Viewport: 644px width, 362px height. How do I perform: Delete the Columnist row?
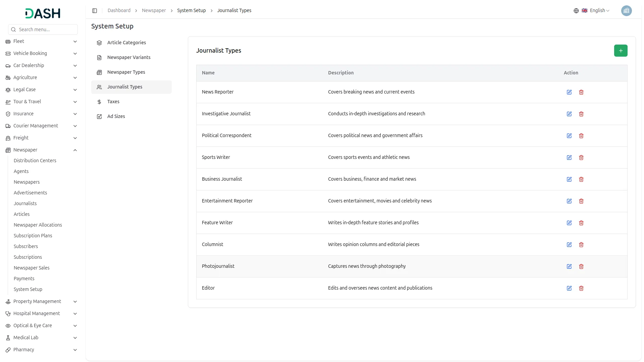581,245
